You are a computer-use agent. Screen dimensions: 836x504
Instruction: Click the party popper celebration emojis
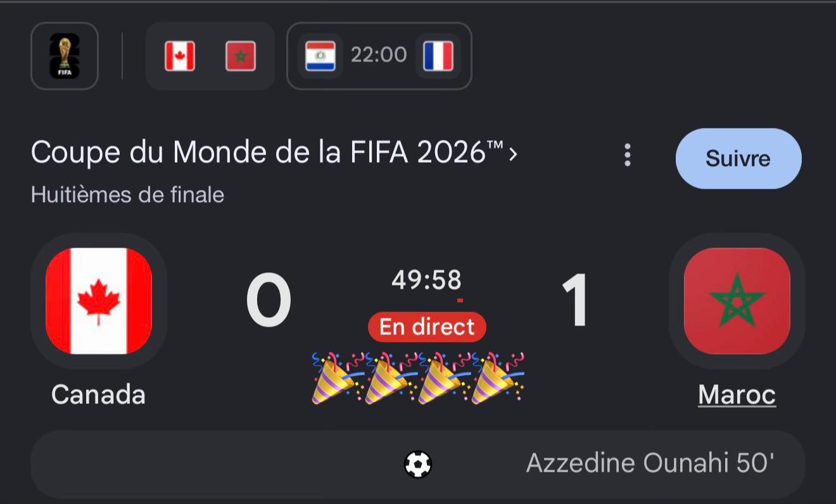coord(418,378)
